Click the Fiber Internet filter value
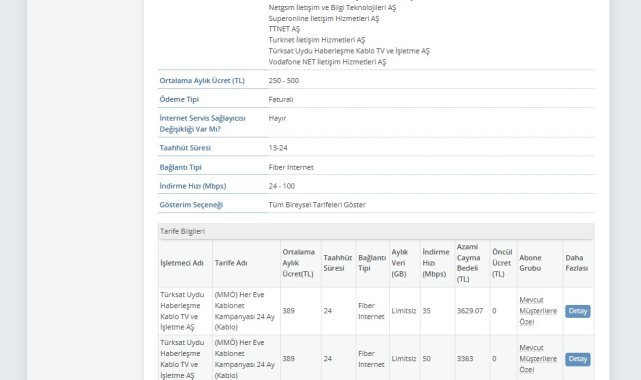This screenshot has width=641, height=380. click(x=291, y=167)
